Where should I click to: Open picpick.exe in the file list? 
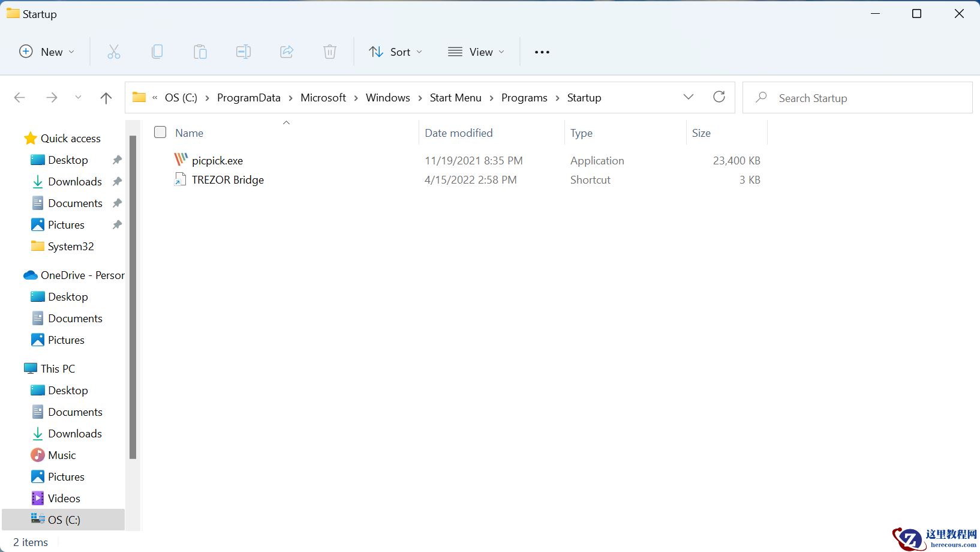pos(217,160)
